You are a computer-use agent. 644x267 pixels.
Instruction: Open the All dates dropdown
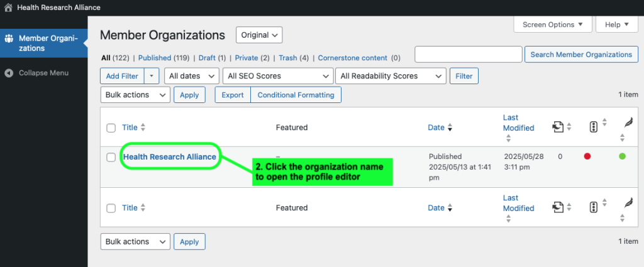pos(192,76)
